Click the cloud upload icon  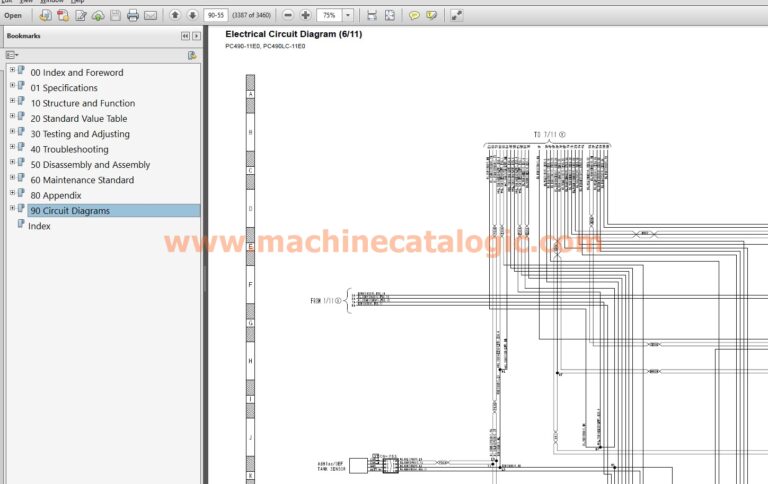(98, 16)
